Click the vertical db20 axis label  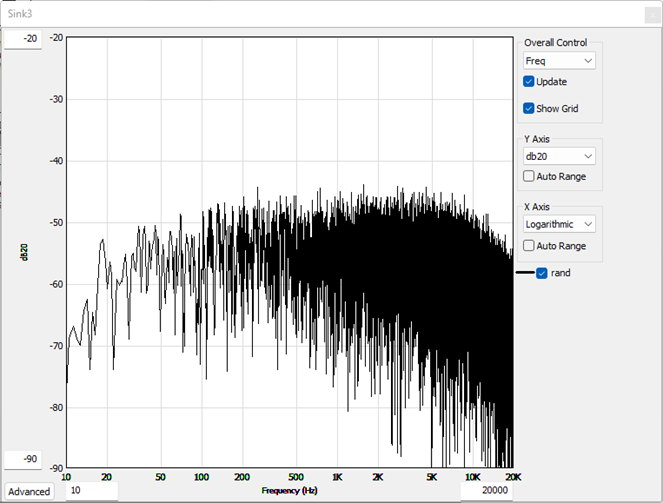[22, 254]
